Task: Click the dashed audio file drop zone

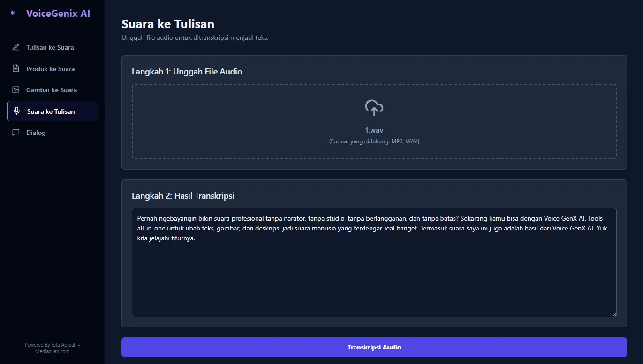Action: pos(374,121)
